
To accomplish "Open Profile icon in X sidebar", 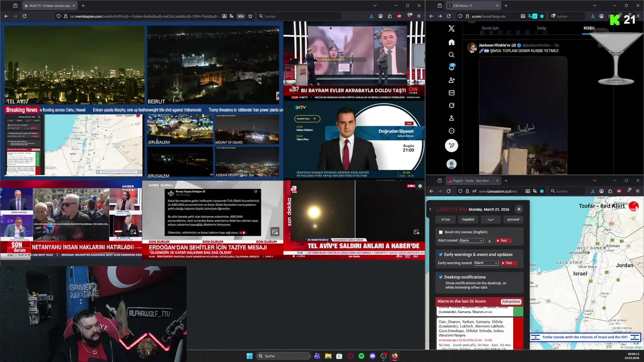I will pos(451,118).
